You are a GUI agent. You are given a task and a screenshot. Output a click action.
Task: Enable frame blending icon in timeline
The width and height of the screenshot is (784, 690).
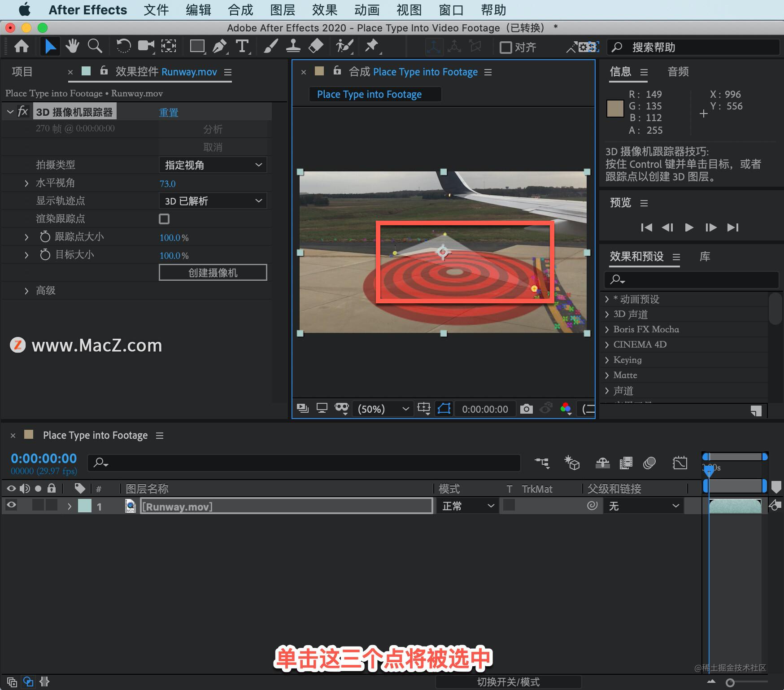[x=626, y=463]
